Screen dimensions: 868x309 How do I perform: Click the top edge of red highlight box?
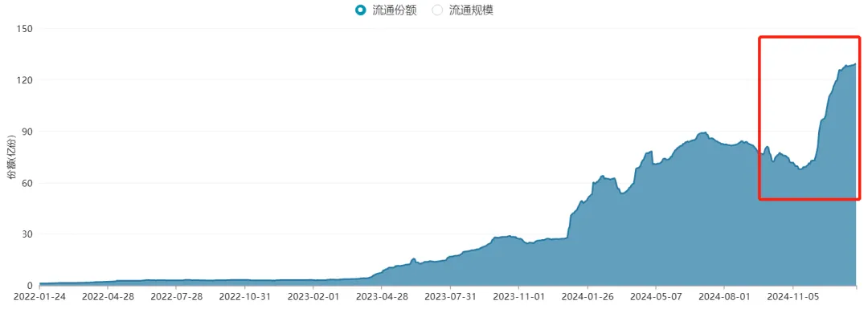click(x=809, y=38)
